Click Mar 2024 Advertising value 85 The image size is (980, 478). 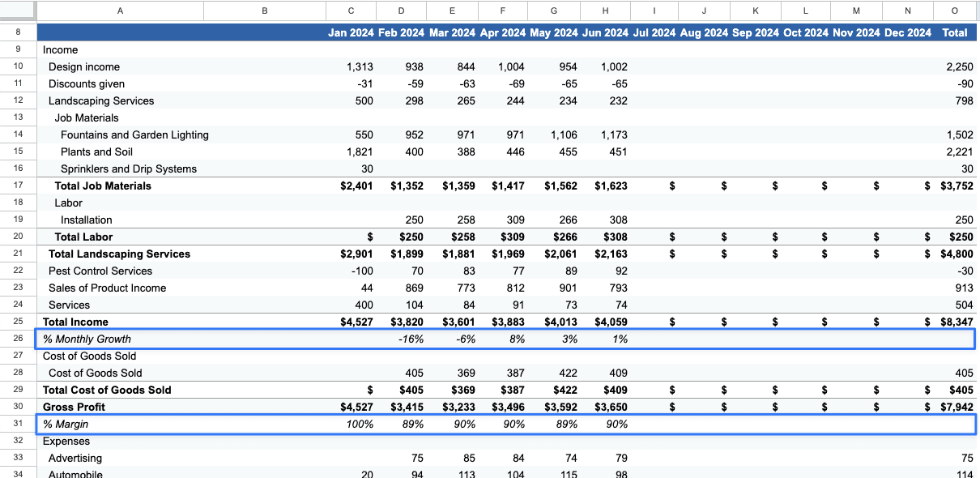[x=469, y=458]
